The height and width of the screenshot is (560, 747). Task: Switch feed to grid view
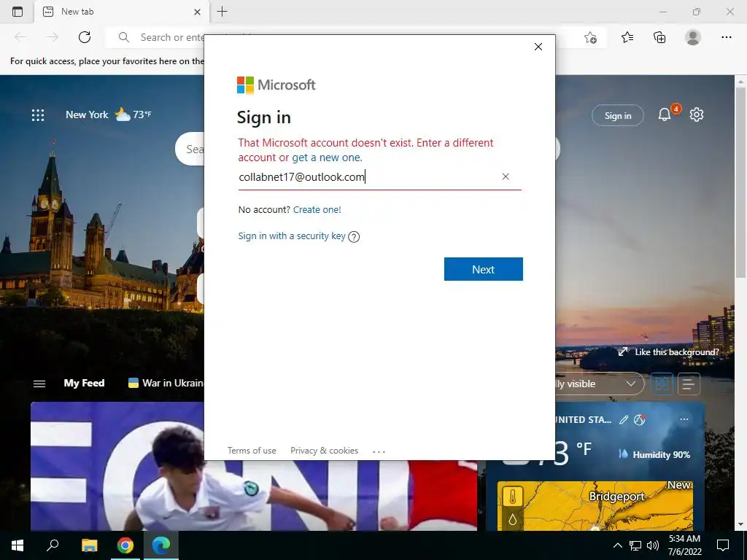tap(662, 384)
